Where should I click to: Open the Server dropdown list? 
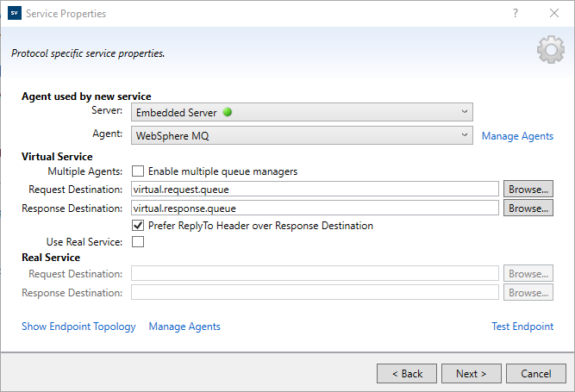click(465, 112)
